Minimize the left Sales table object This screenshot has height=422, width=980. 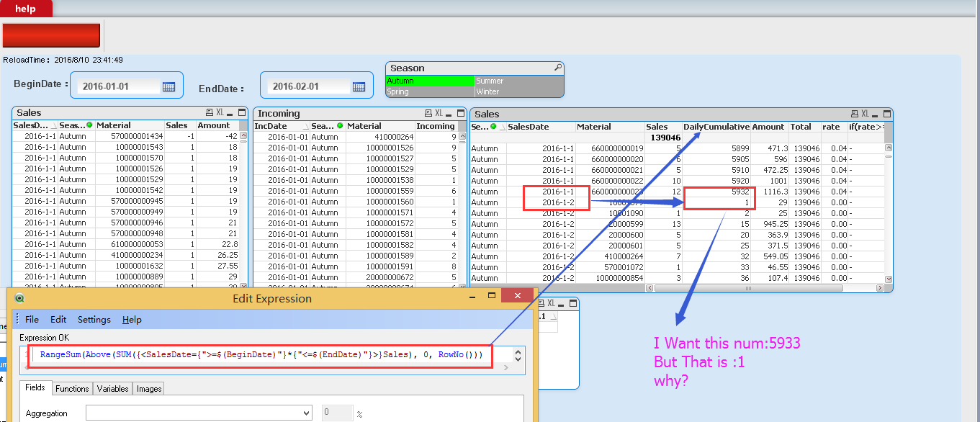(x=230, y=113)
